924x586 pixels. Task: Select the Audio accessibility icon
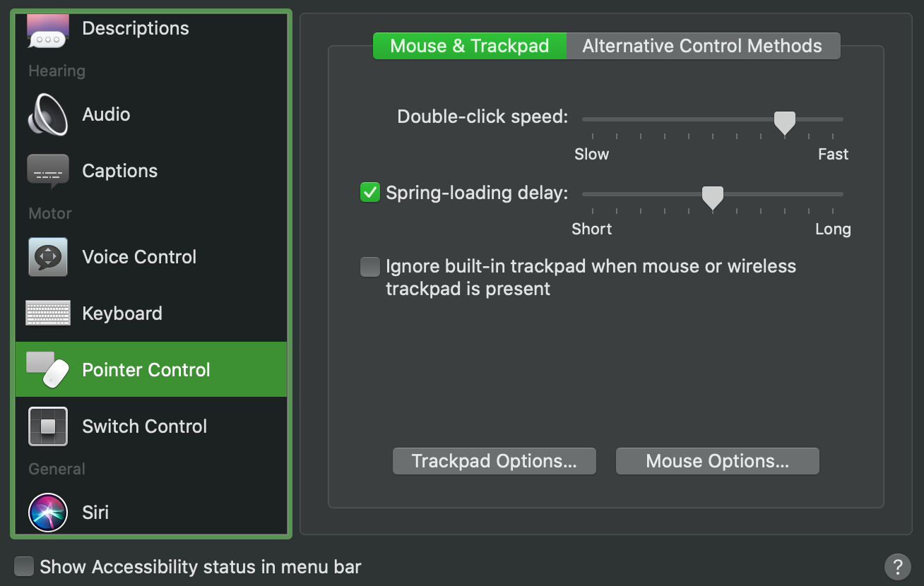[48, 114]
